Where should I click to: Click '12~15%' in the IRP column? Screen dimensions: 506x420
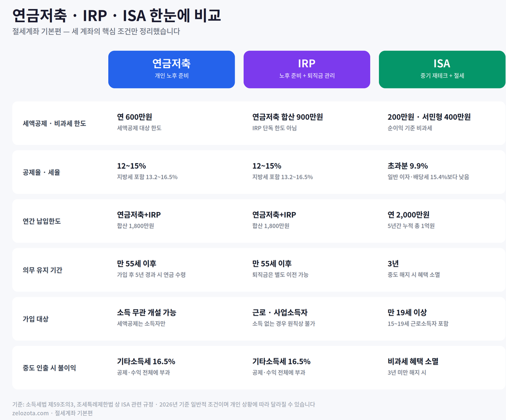point(266,166)
